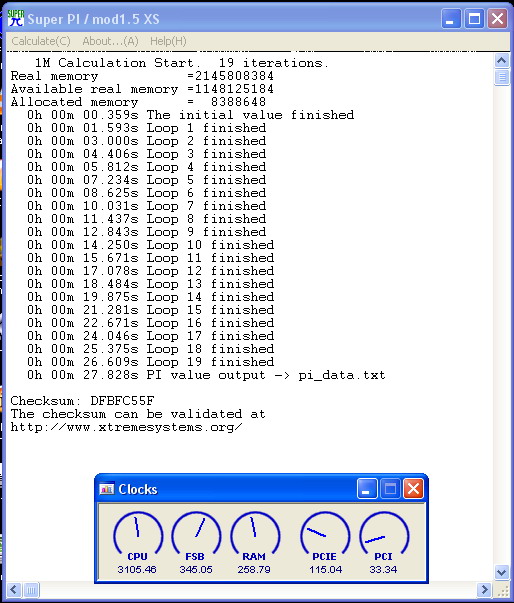Click the Available real memory =1148125184 line

point(142,89)
